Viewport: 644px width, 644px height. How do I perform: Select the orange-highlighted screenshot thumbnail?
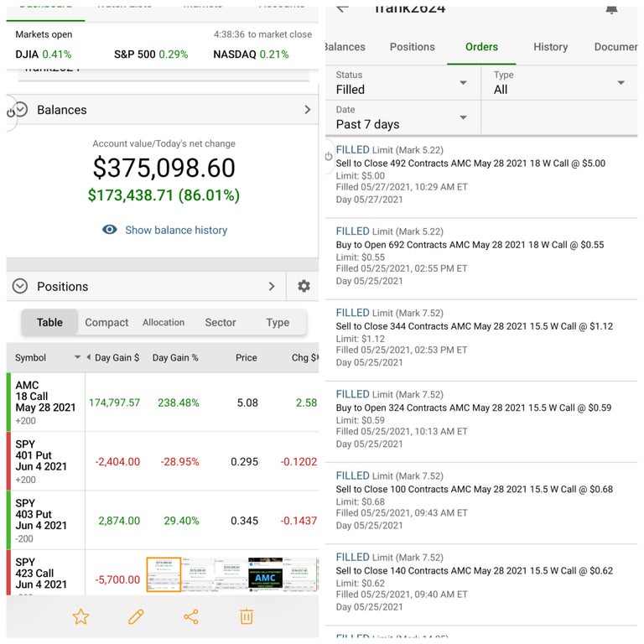tap(164, 574)
